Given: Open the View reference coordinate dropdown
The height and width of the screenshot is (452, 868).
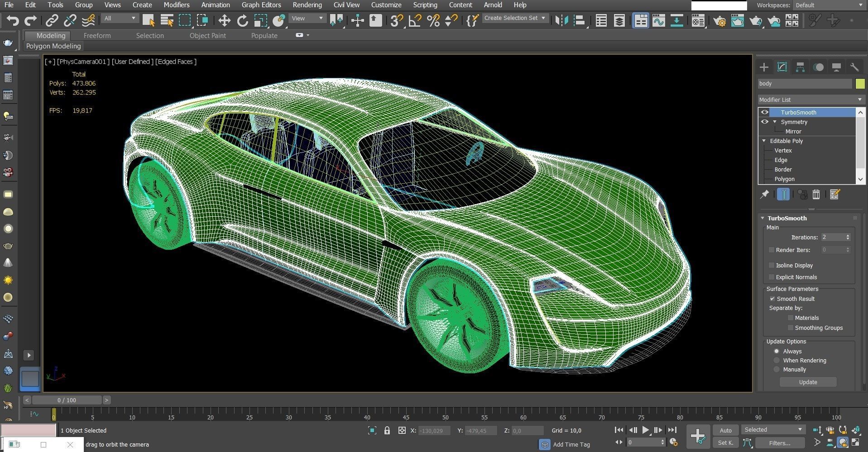Looking at the screenshot, I should [307, 18].
